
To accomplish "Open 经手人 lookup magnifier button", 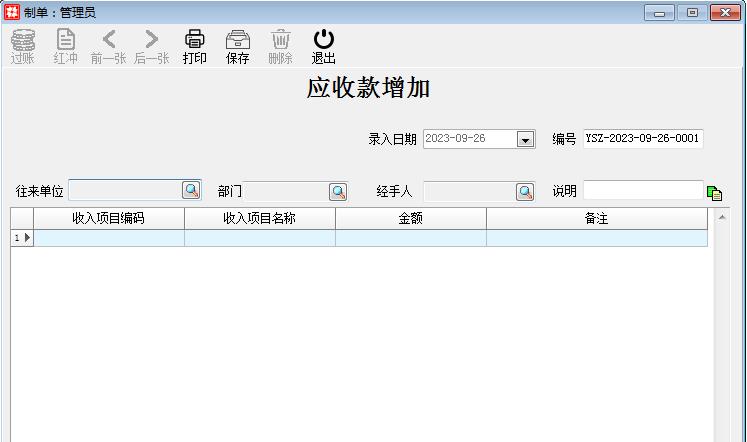I will click(525, 191).
